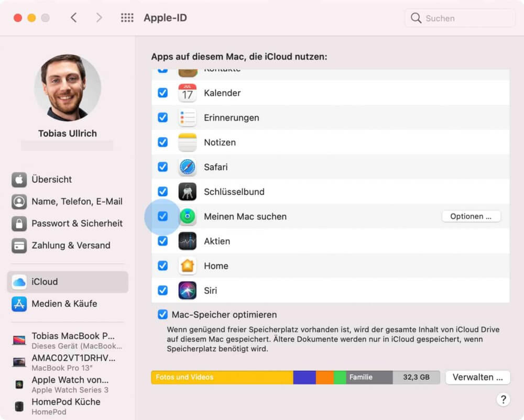Click the Familie storage segment
The image size is (524, 420).
point(369,377)
